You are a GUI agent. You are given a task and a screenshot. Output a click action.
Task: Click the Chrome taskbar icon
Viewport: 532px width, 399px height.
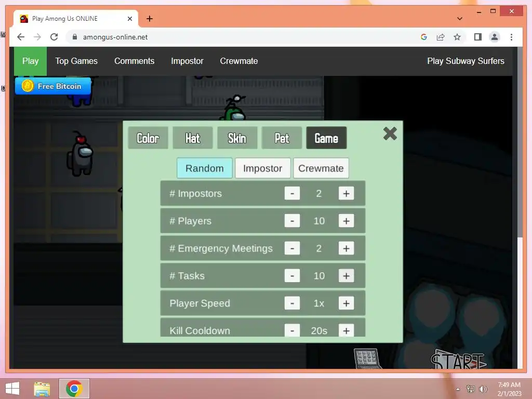[74, 389]
